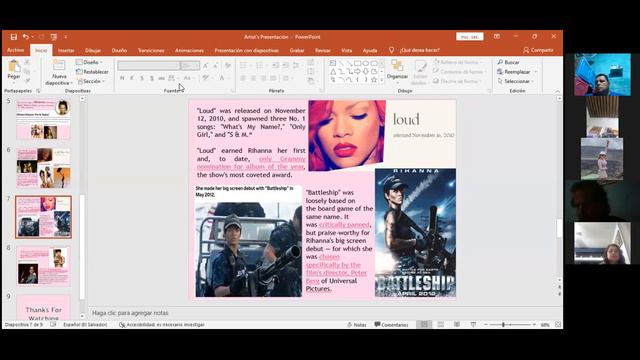This screenshot has width=640, height=360.
Task: Click the Compartir button
Action: [538, 50]
